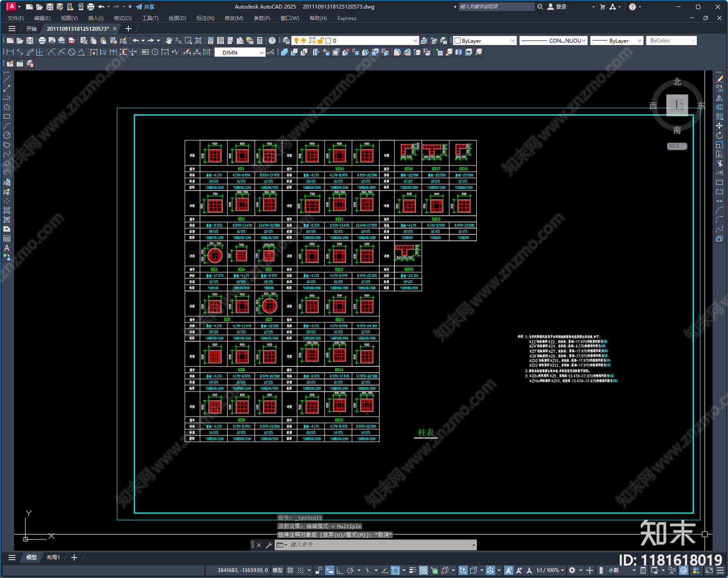
Task: Switch to the 布局1 layout tab
Action: pos(53,558)
